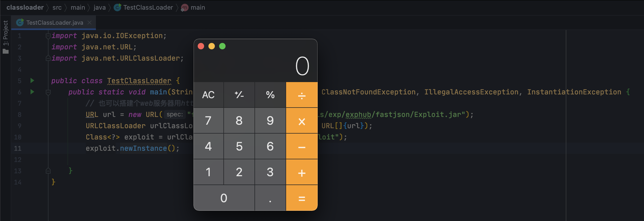The width and height of the screenshot is (644, 221).
Task: Click the main method icon in the breadcrumb
Action: (x=185, y=8)
